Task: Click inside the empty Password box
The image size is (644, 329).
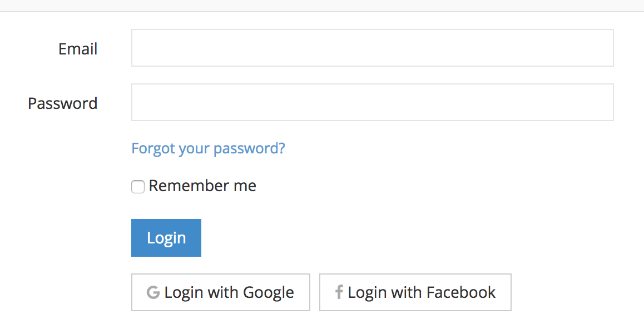Action: point(373,102)
